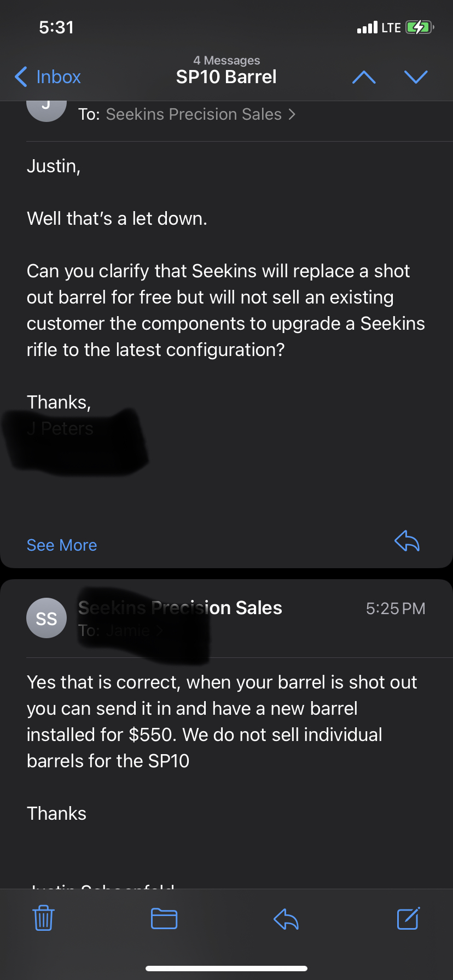Tap the SP10 Barrel thread title

[x=226, y=77]
